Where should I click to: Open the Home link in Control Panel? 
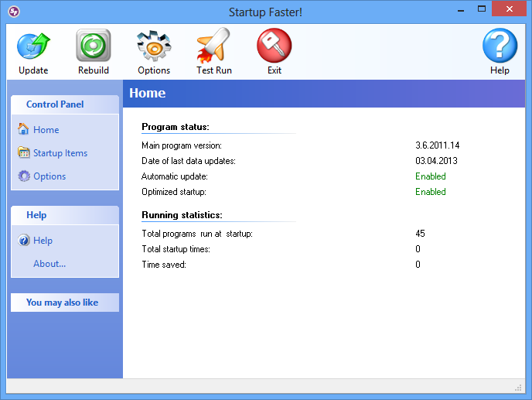(46, 130)
